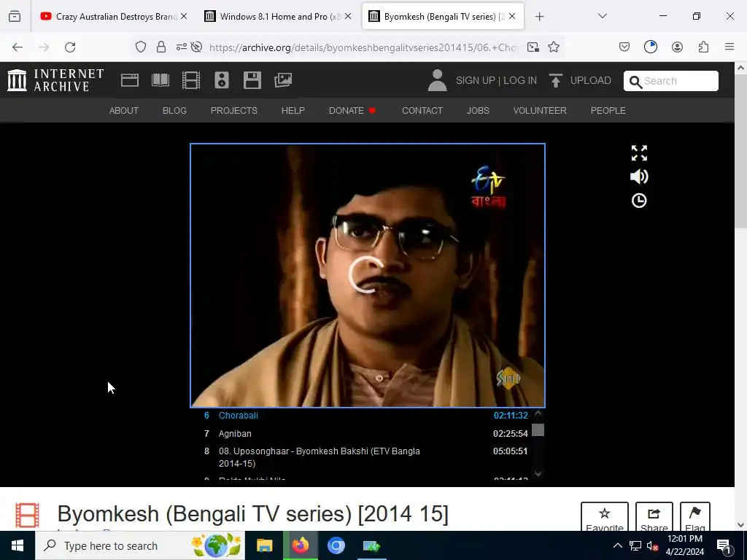Click the SIGN UP link
This screenshot has width=747, height=560.
tap(476, 80)
